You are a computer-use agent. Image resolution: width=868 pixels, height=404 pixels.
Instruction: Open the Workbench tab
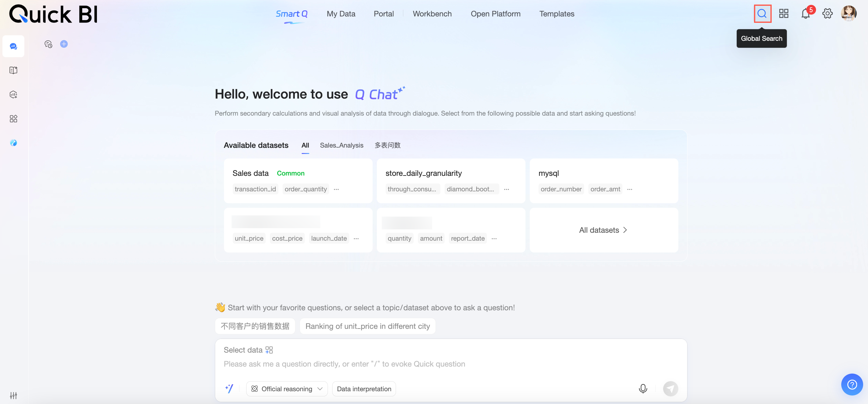pos(432,14)
